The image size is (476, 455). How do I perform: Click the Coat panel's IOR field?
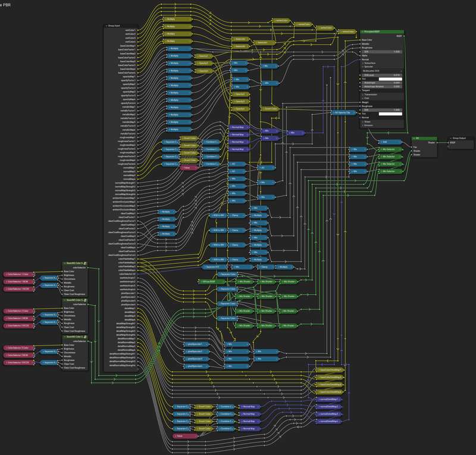(x=382, y=110)
